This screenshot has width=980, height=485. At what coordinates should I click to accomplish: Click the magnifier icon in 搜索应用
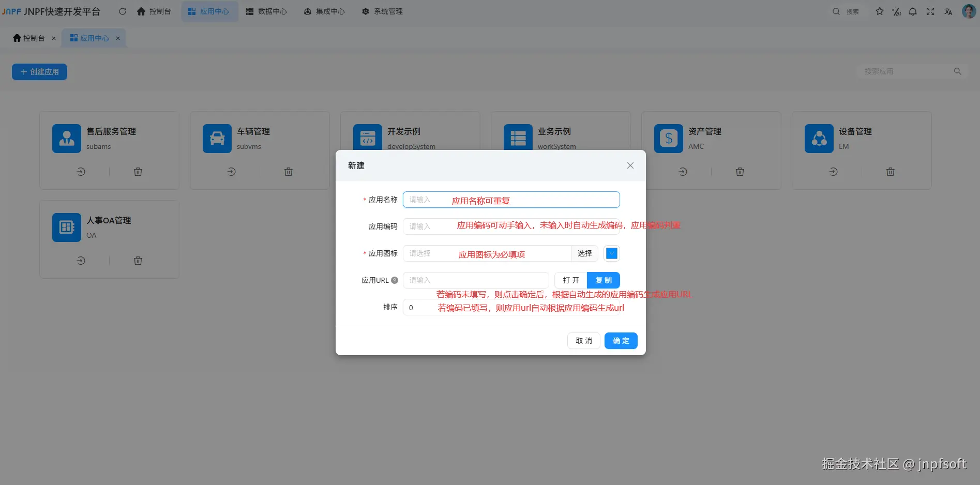point(958,71)
